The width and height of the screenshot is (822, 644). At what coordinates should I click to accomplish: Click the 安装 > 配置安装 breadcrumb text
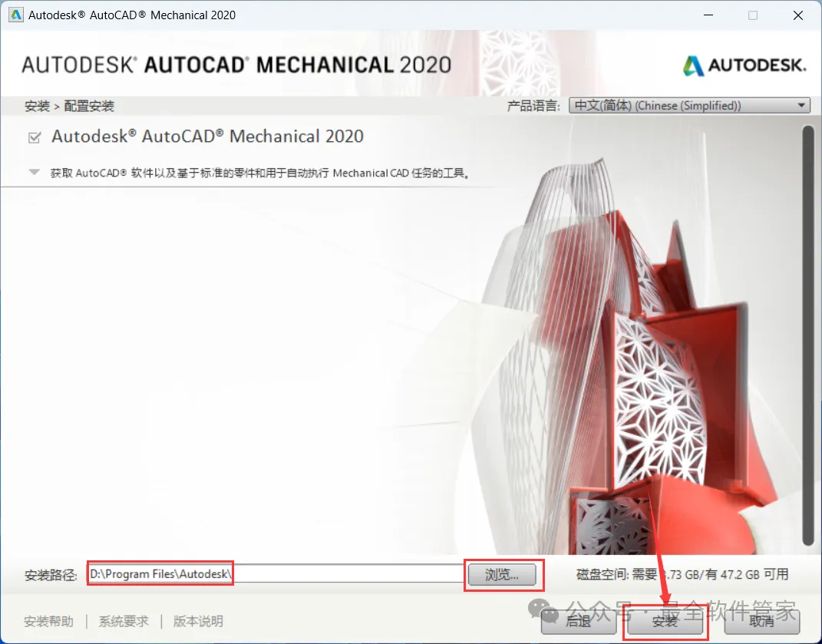pos(69,106)
